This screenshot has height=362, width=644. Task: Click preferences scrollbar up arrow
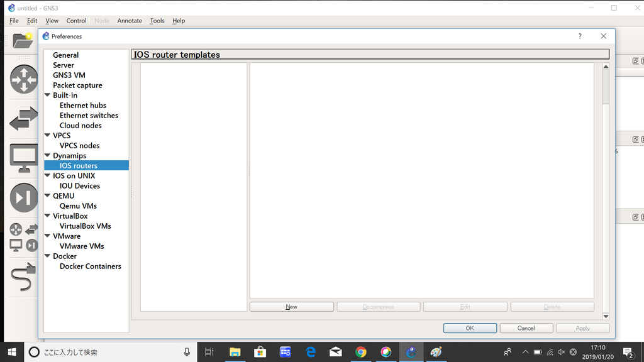606,66
